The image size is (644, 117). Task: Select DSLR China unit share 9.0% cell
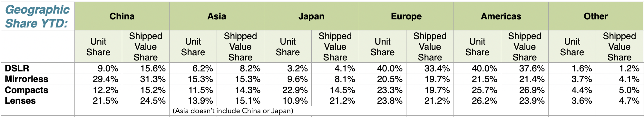pyautogui.click(x=98, y=68)
